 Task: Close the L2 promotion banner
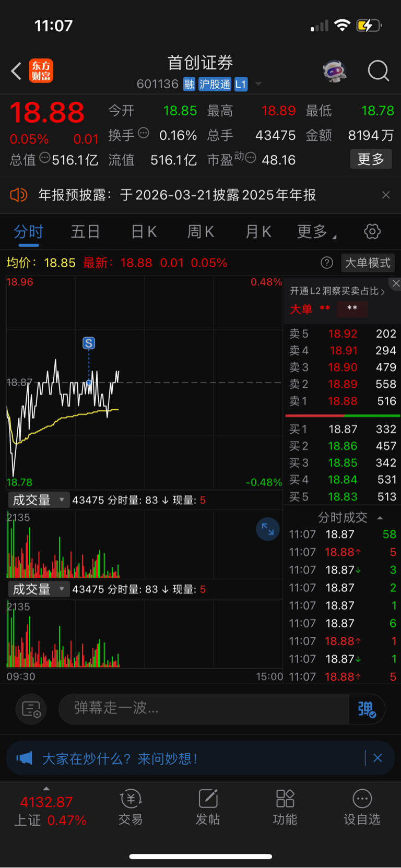tap(396, 283)
